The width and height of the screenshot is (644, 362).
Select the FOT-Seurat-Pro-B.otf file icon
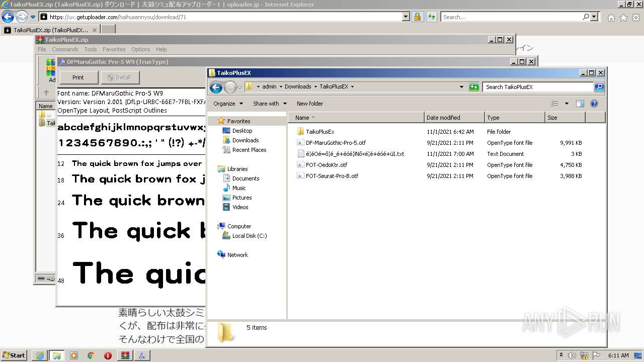point(300,176)
